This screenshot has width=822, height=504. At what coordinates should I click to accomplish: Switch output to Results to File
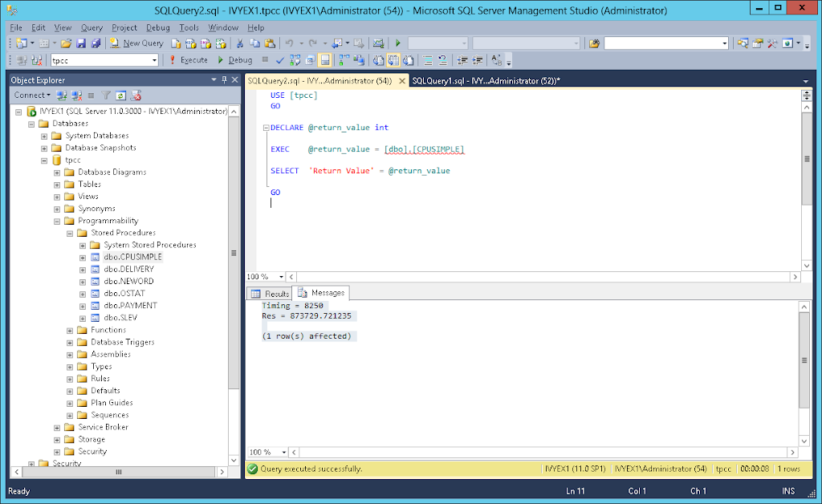tap(408, 60)
